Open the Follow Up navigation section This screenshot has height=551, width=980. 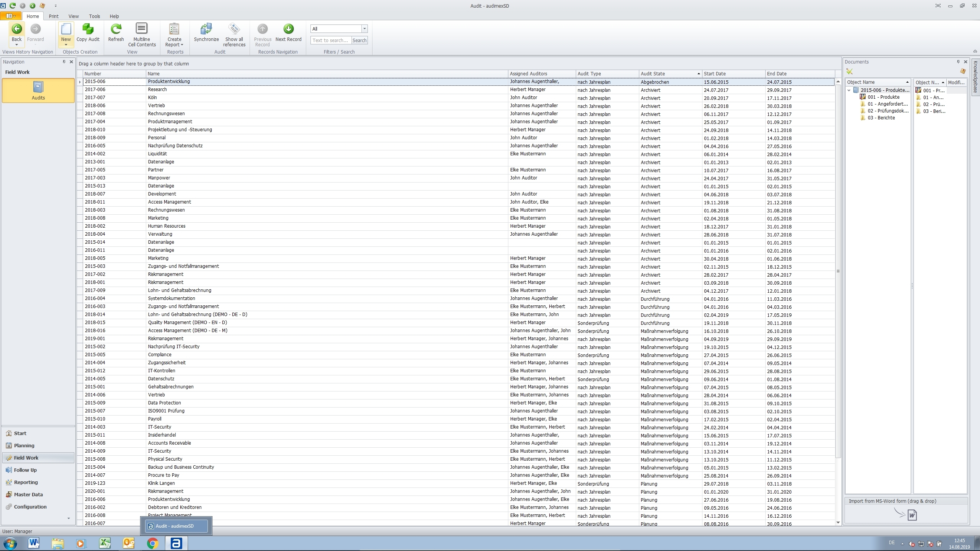click(25, 470)
